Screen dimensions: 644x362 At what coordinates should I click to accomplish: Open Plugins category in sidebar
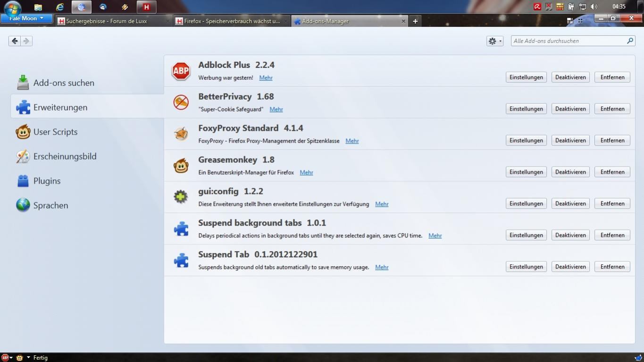click(x=87, y=181)
